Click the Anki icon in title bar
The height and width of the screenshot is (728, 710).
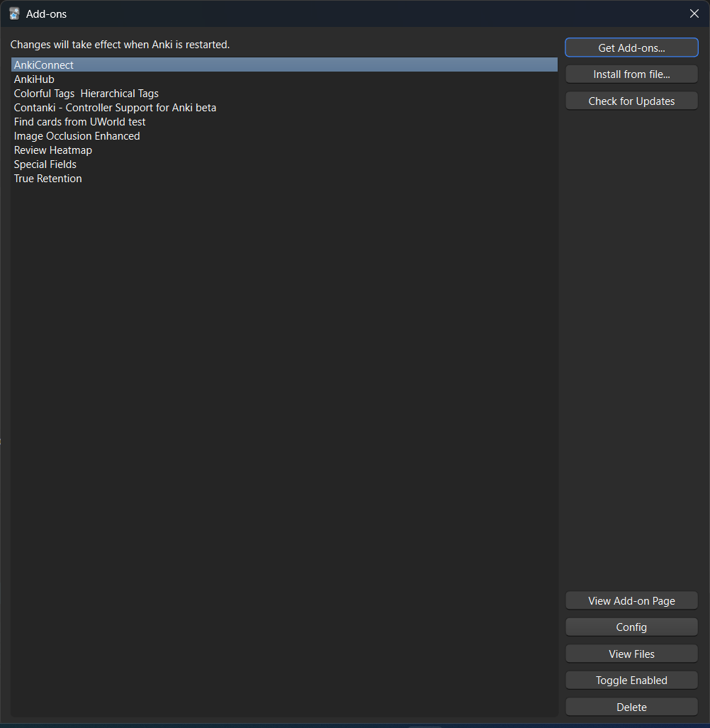pyautogui.click(x=14, y=14)
